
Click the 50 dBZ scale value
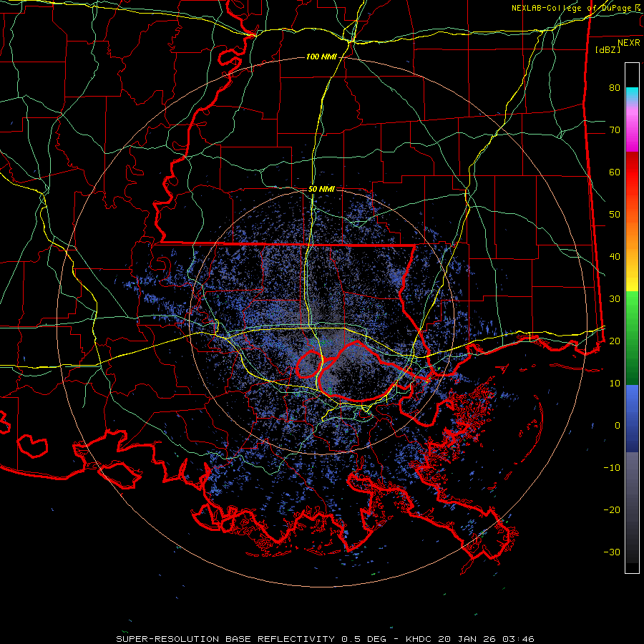(615, 215)
